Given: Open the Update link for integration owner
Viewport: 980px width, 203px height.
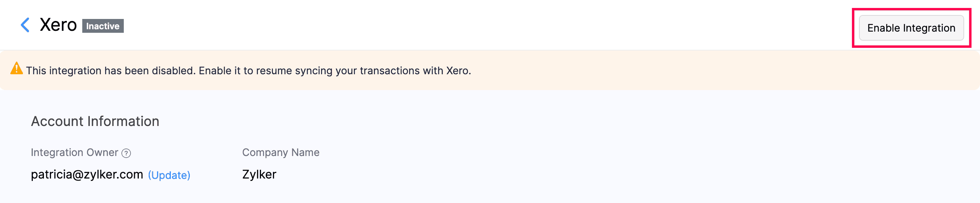Looking at the screenshot, I should point(169,175).
